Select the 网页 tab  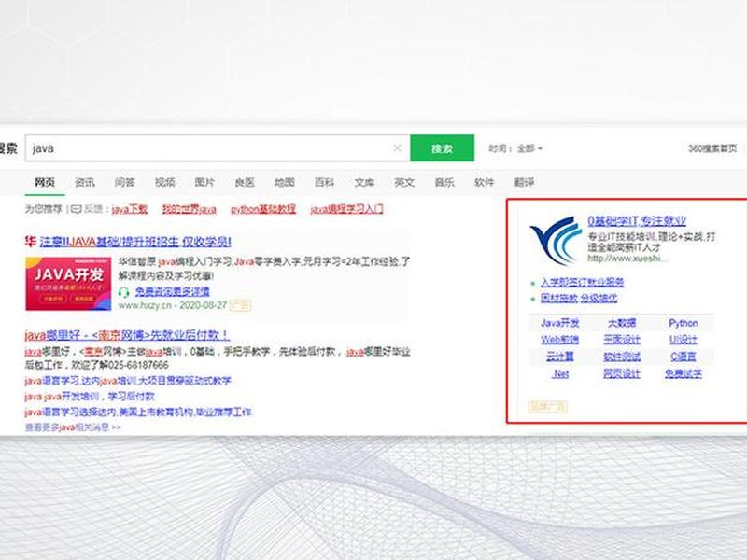(45, 182)
